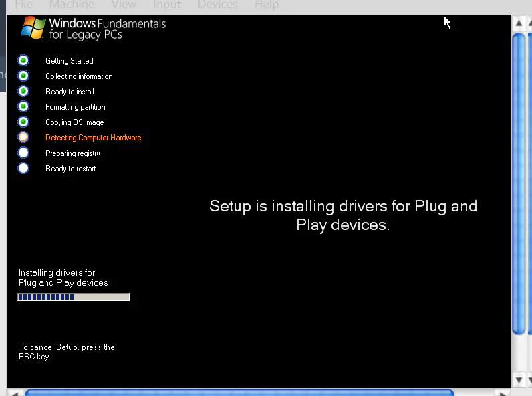Open the Machine menu
This screenshot has height=396, width=532.
72,5
